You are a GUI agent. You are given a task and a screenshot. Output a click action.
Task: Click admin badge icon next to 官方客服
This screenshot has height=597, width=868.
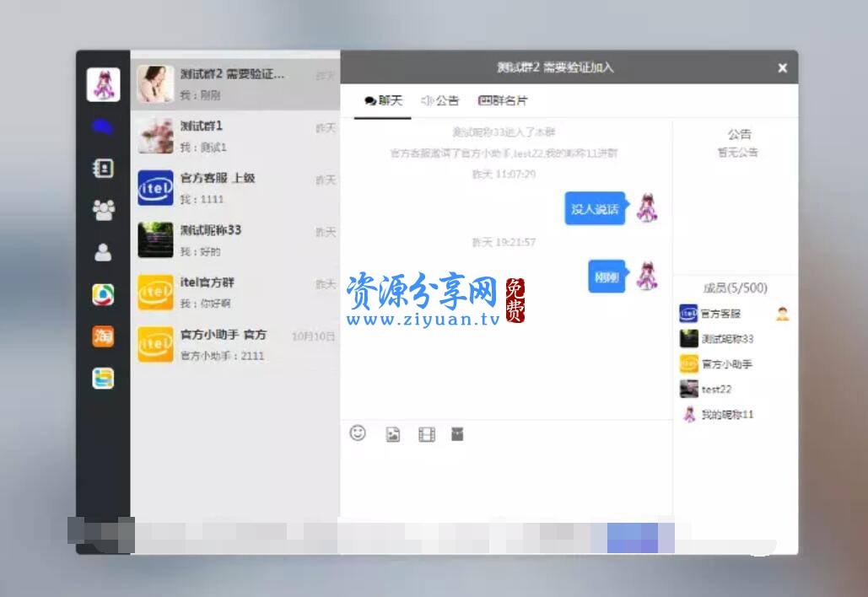[x=782, y=314]
